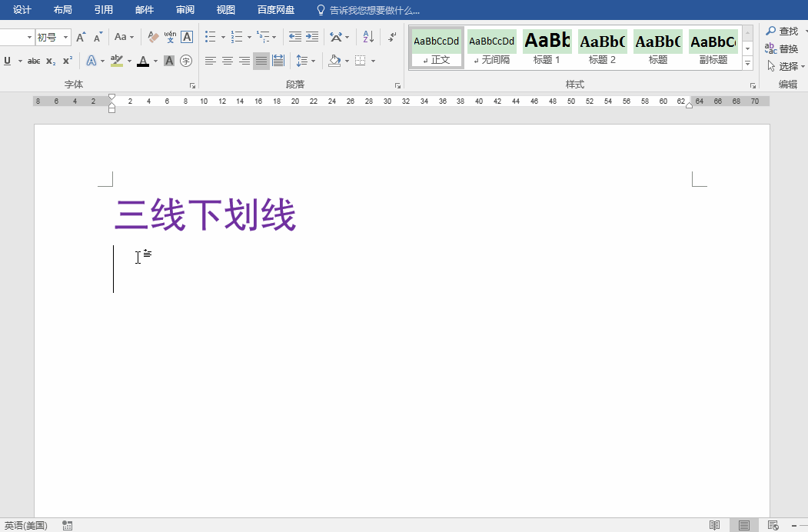Viewport: 808px width, 532px height.
Task: Center-align the paragraph
Action: pyautogui.click(x=228, y=61)
